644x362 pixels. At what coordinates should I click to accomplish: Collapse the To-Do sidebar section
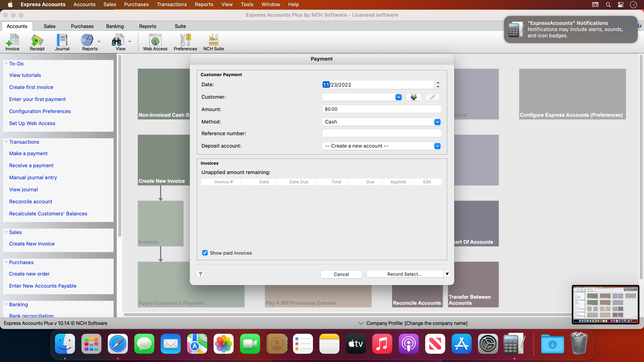6,64
